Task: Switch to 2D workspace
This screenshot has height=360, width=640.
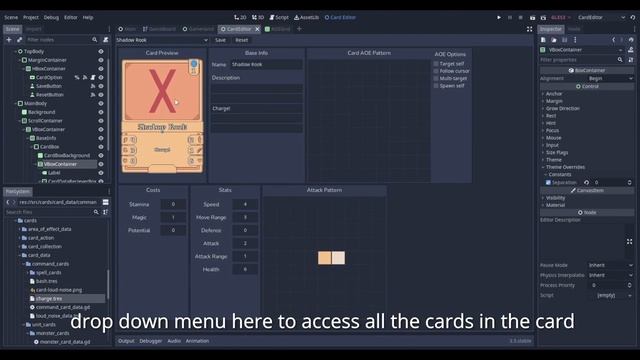Action: pos(240,18)
